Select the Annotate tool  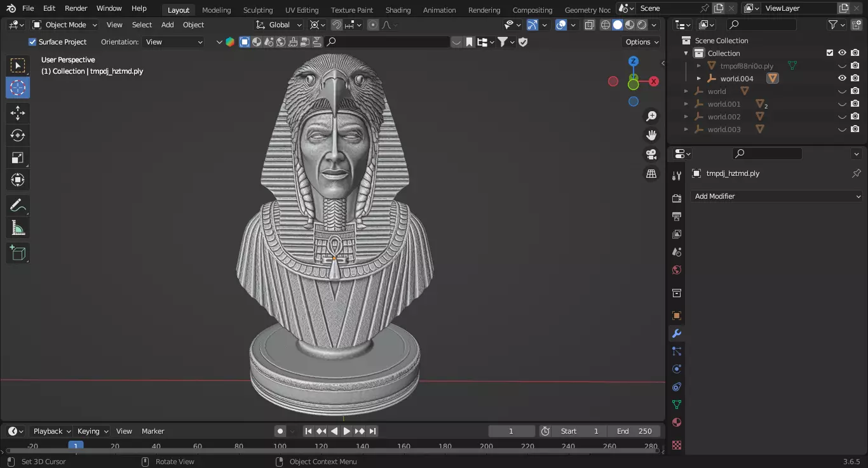[18, 206]
